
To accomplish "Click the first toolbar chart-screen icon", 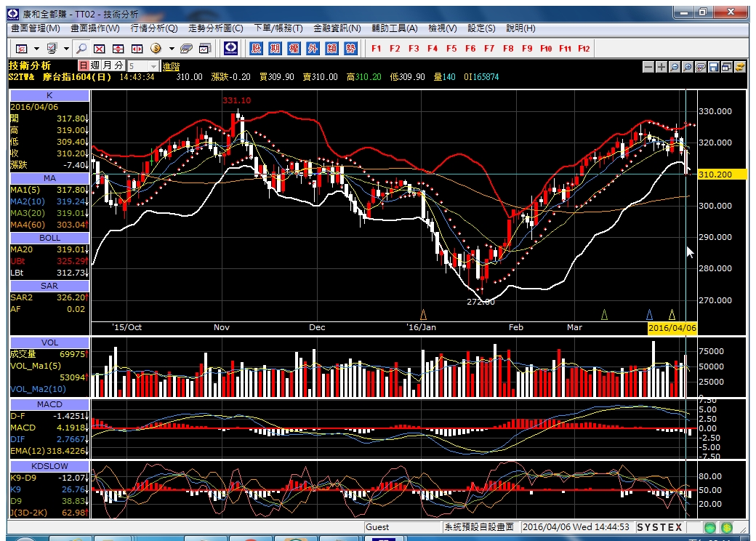I will click(22, 49).
